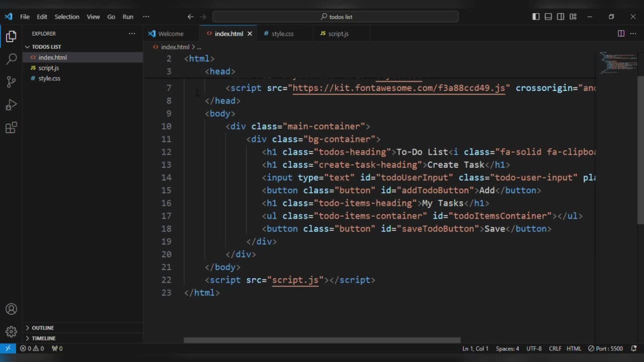Click the sticky <head> line in editor

coord(220,71)
